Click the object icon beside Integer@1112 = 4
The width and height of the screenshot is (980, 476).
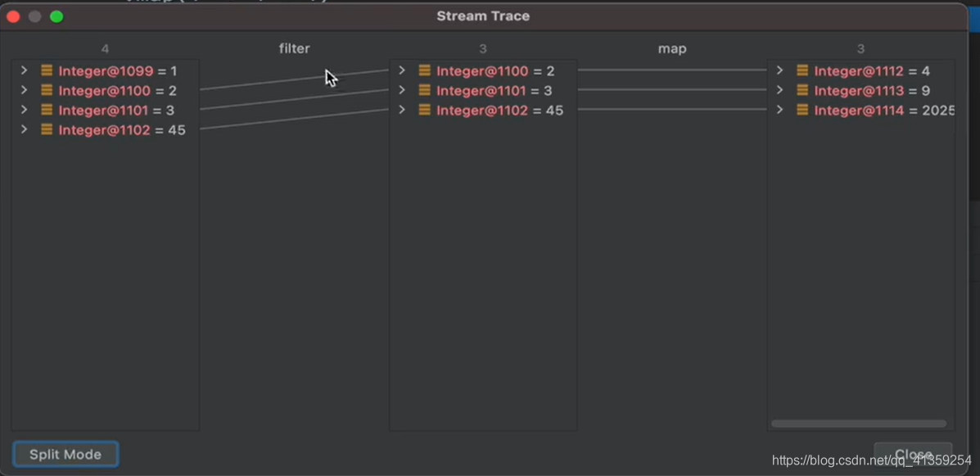[802, 70]
